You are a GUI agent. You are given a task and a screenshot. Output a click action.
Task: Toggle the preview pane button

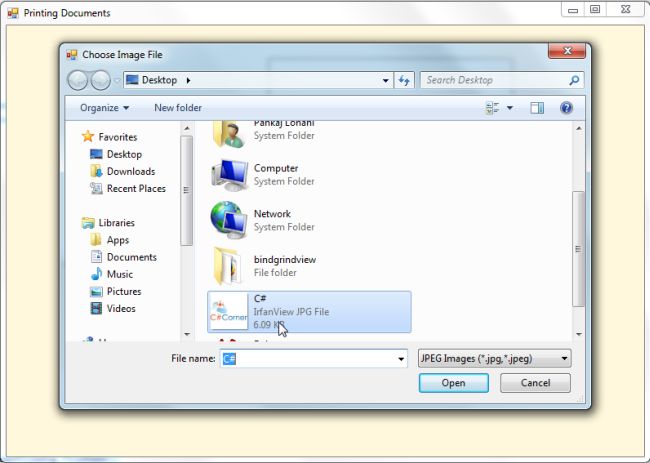point(537,108)
